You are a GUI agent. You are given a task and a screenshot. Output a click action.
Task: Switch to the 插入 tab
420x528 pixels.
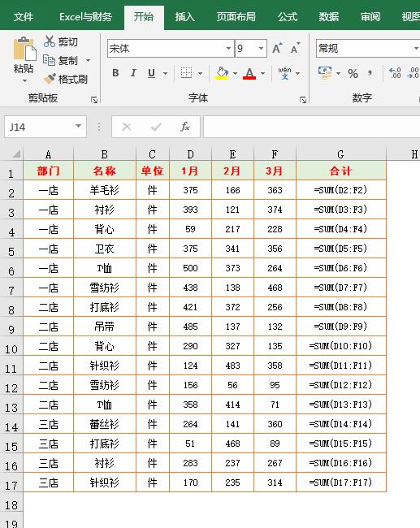pyautogui.click(x=185, y=16)
